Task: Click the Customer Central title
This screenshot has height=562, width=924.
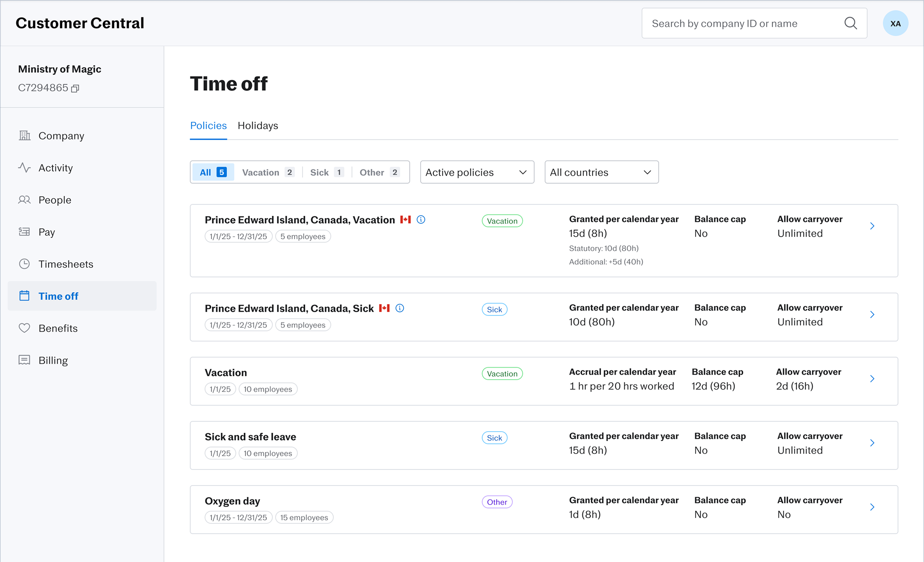Action: (x=80, y=23)
